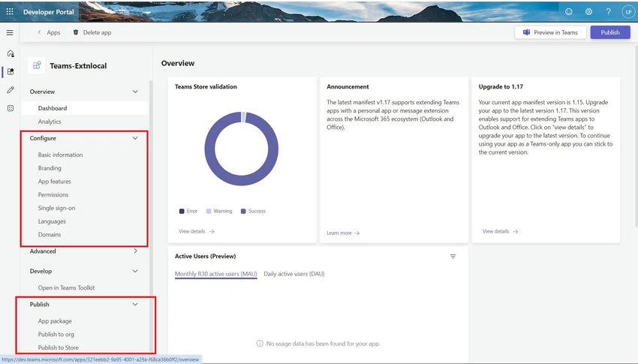This screenshot has width=638, height=364.
Task: Click the help question mark icon
Action: pyautogui.click(x=608, y=11)
